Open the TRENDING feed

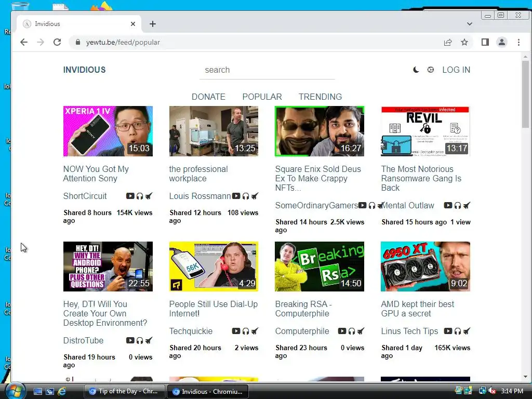click(320, 97)
